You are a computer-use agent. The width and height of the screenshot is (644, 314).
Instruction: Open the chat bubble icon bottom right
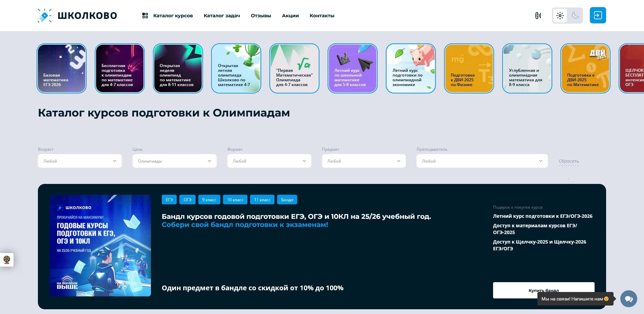628,299
